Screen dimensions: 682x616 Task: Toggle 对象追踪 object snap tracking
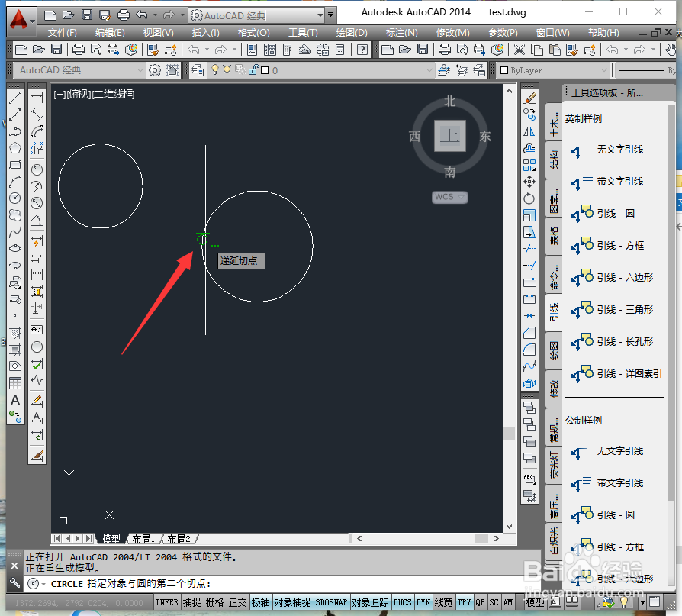pyautogui.click(x=370, y=602)
